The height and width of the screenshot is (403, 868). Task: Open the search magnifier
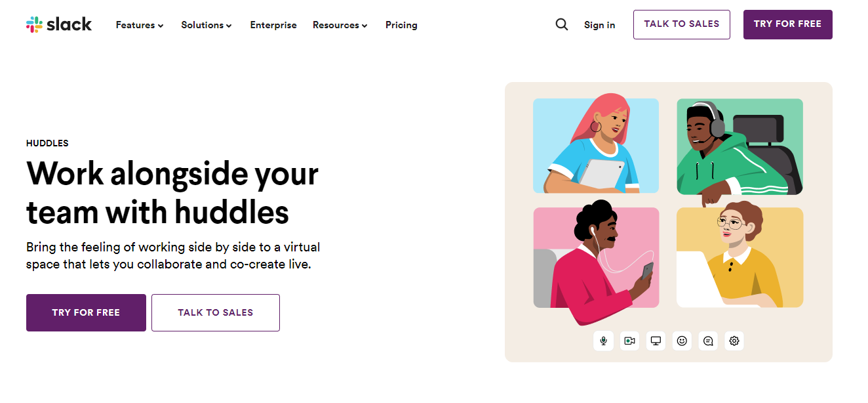point(562,24)
